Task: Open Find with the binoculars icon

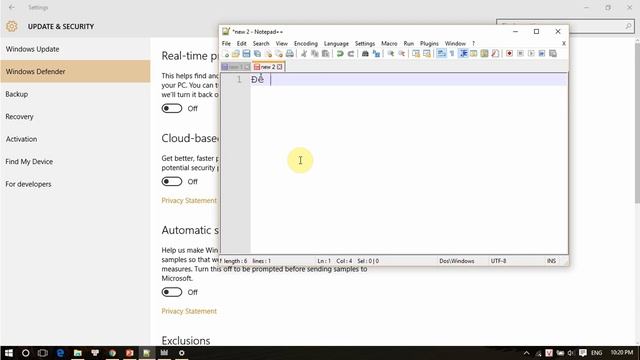Action: 365,53
